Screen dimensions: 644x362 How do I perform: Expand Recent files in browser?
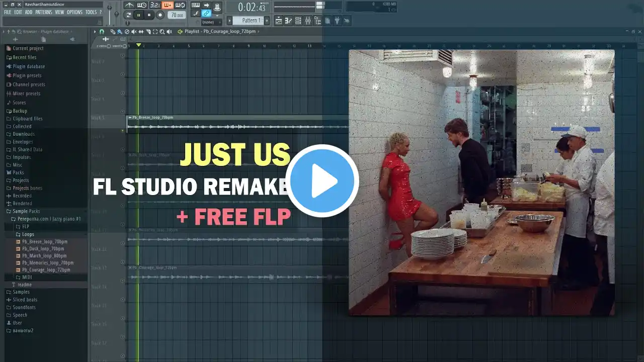click(25, 57)
